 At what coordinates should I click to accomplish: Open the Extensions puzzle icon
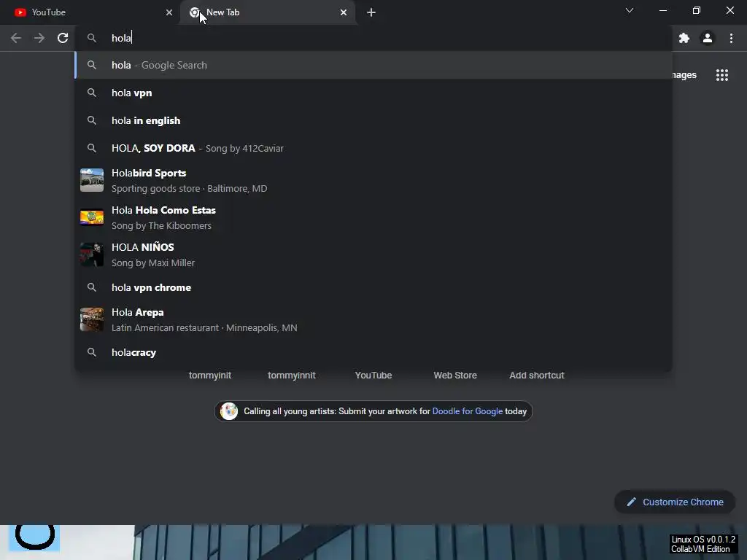[x=684, y=38]
